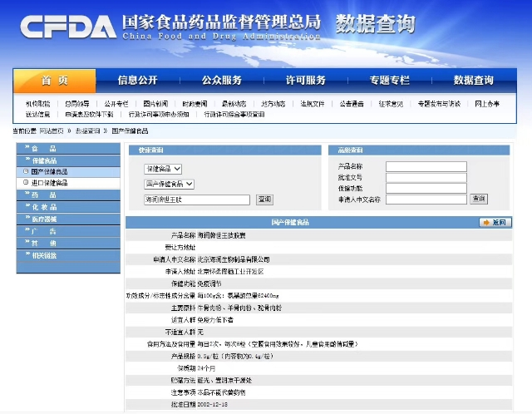Open the 数据查询 tab in blue navigation bar
This screenshot has width=532, height=414.
click(x=473, y=81)
